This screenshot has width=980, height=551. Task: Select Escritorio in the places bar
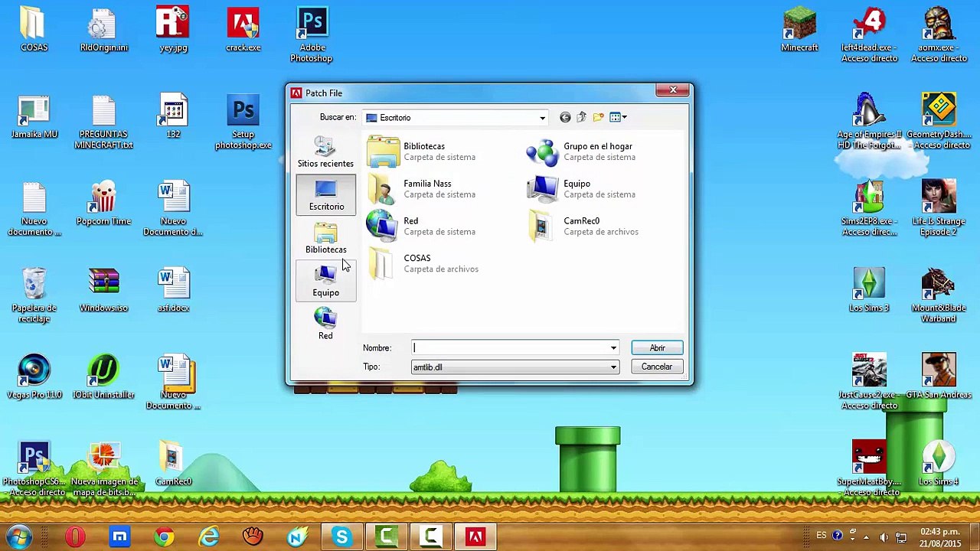click(325, 195)
